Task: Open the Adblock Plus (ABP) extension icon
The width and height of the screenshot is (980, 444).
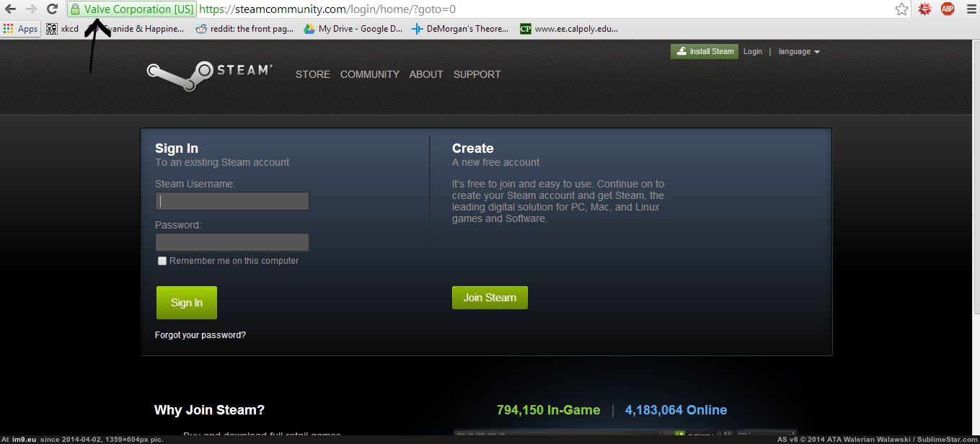Action: (x=948, y=9)
